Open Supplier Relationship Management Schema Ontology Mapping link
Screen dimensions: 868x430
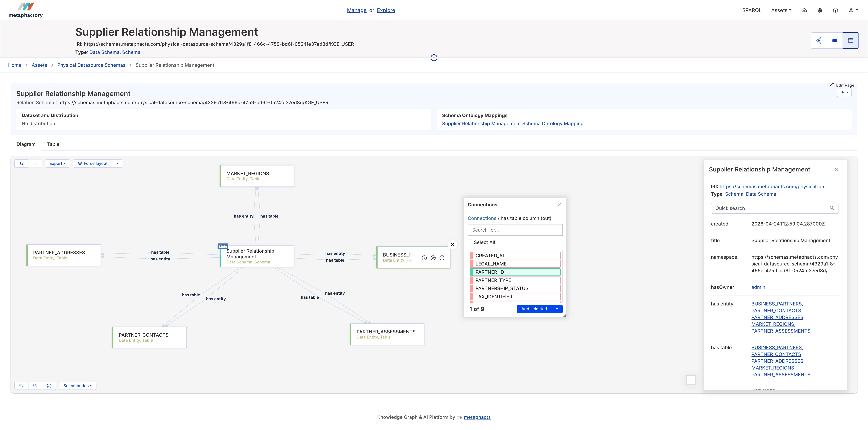512,124
